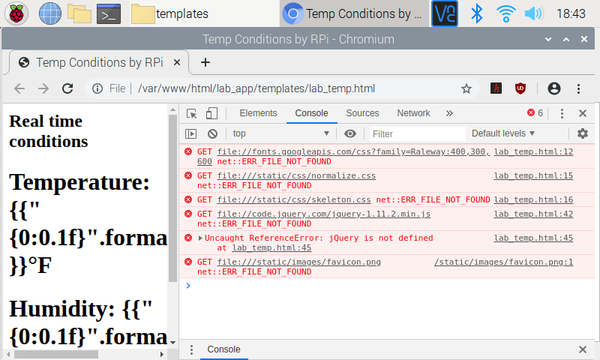Switch to the Console panel
This screenshot has width=600, height=360.
click(311, 113)
